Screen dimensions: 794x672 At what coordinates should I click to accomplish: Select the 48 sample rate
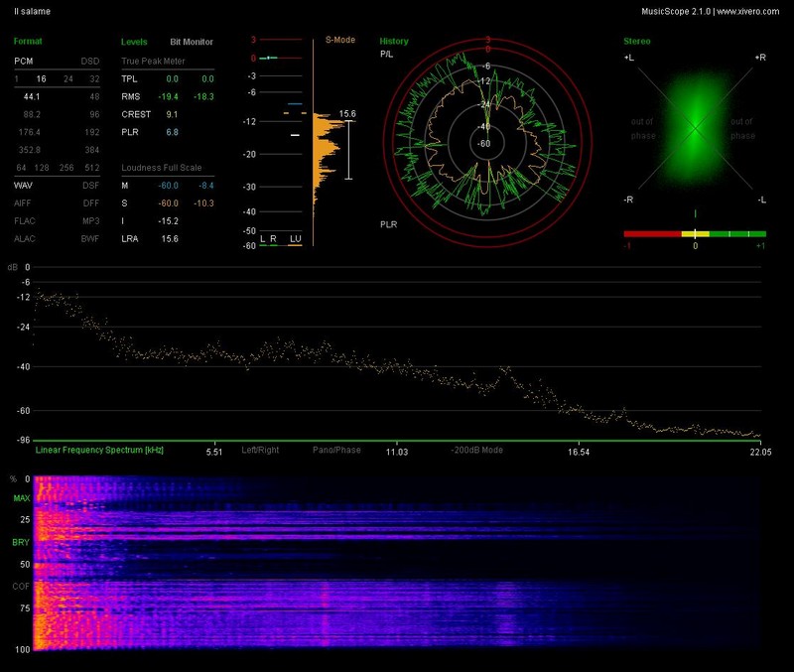point(94,96)
